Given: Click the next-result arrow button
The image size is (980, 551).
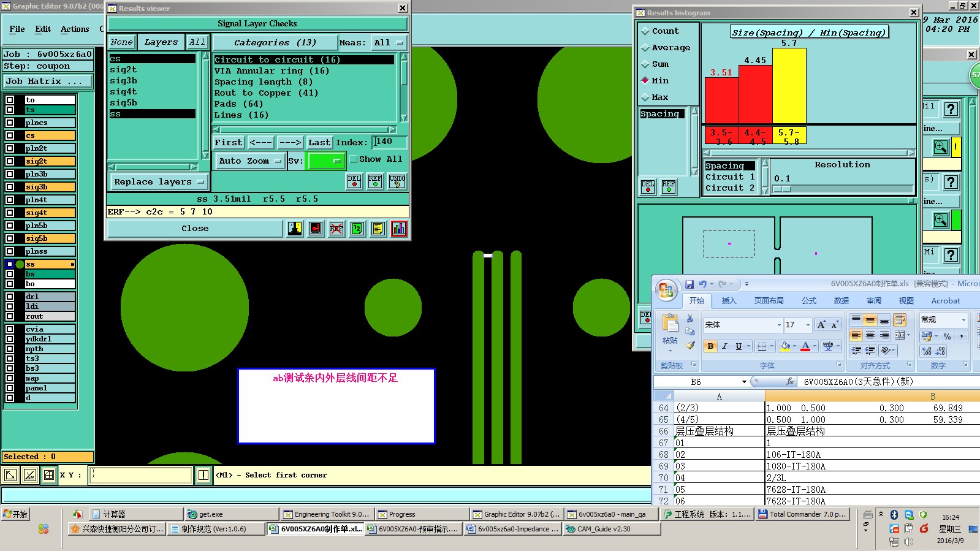Looking at the screenshot, I should point(290,143).
